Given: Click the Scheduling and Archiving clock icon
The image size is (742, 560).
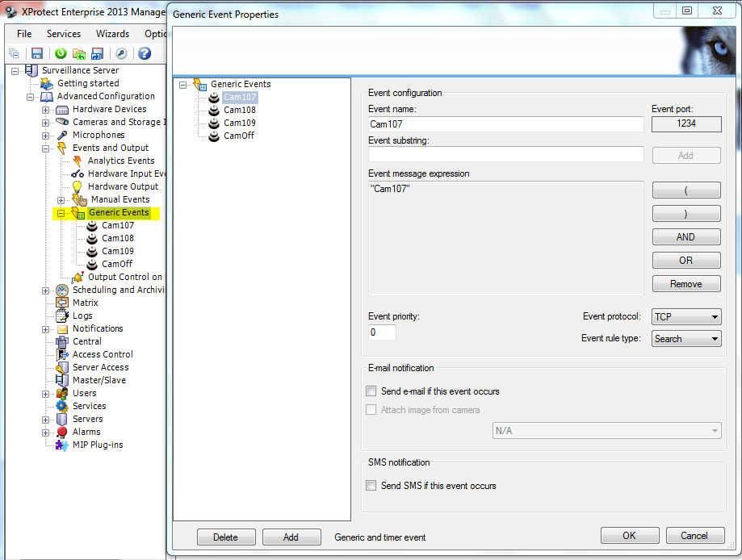Looking at the screenshot, I should click(62, 290).
